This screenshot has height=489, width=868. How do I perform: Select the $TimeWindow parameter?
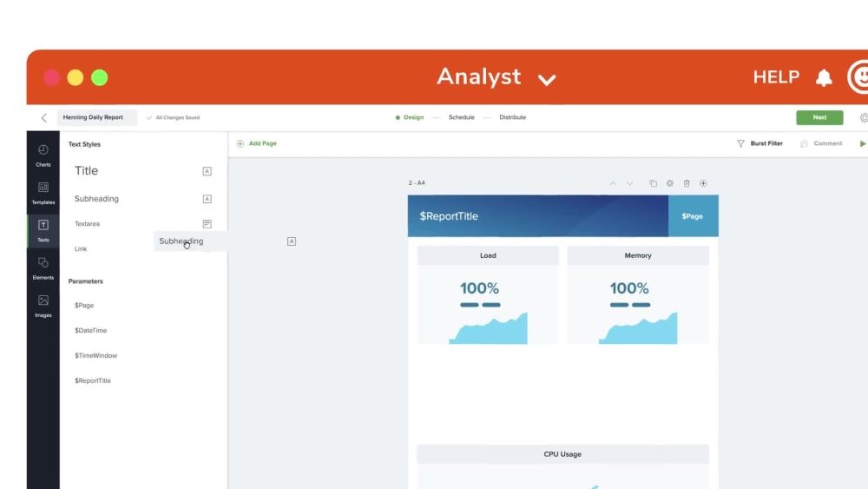(x=95, y=355)
